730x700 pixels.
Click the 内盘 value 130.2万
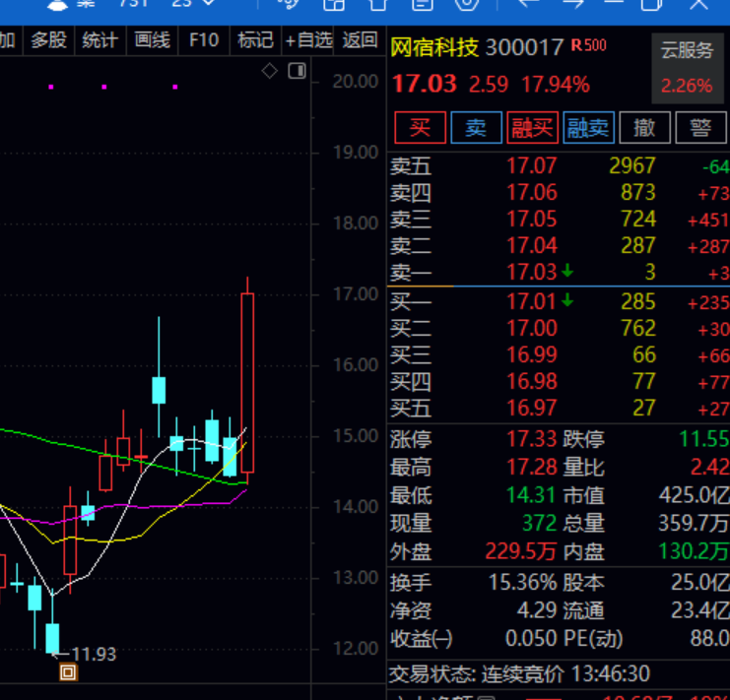(x=694, y=551)
